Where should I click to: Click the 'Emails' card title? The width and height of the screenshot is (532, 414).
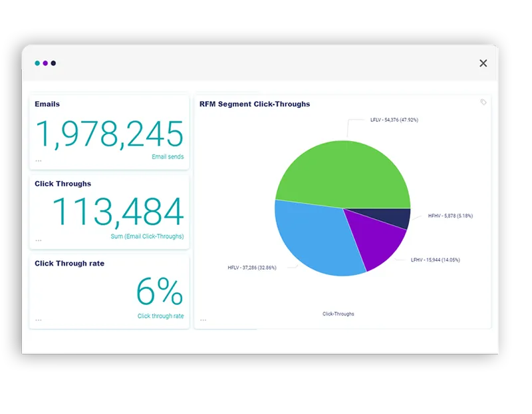point(47,104)
